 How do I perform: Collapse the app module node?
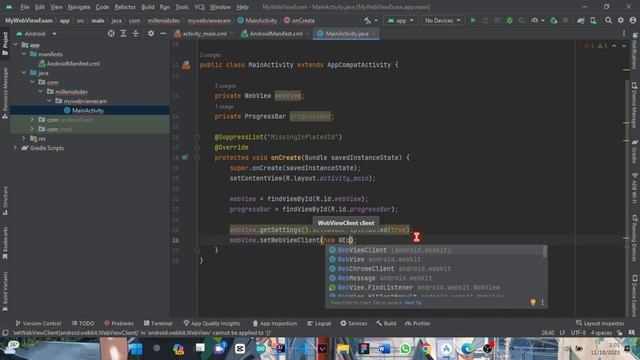click(16, 45)
